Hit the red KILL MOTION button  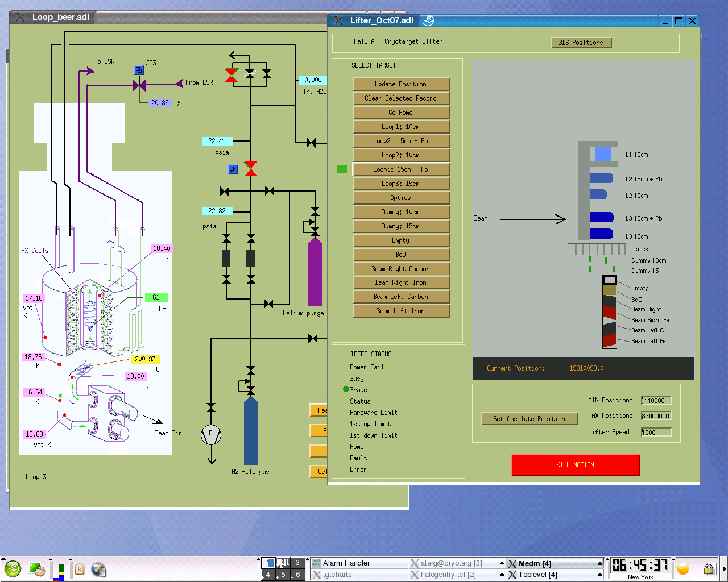coord(576,465)
